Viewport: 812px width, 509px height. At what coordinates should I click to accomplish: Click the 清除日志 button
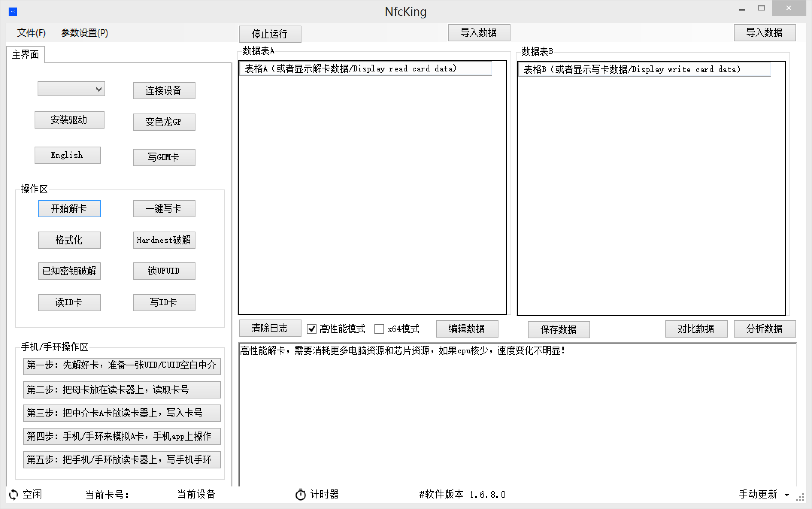point(270,328)
